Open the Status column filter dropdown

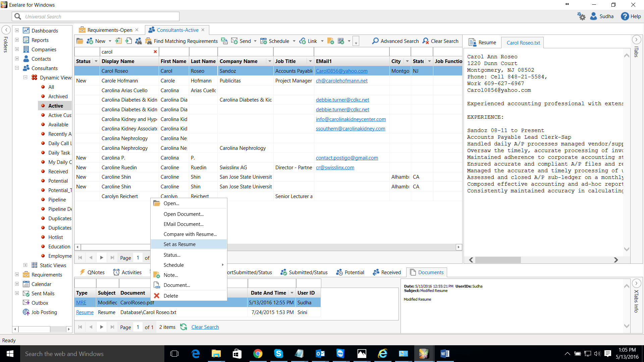[x=96, y=61]
